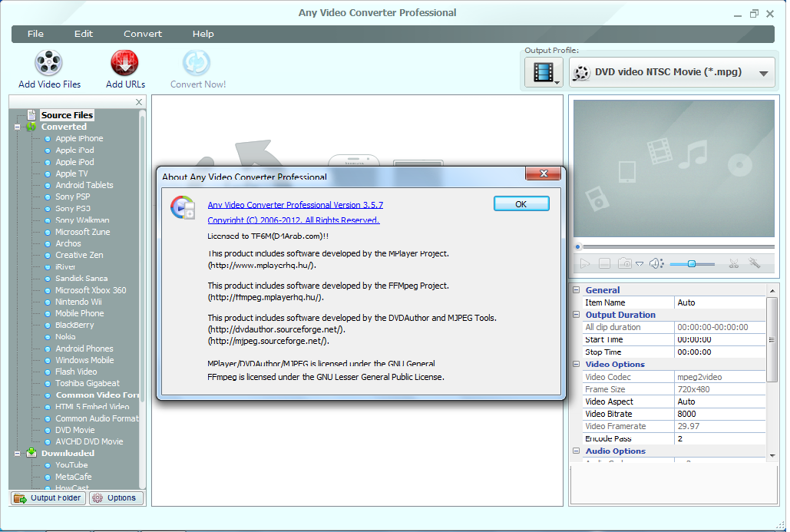Click the Encode Pass value field
Screen dimensions: 790x532
pyautogui.click(x=720, y=439)
